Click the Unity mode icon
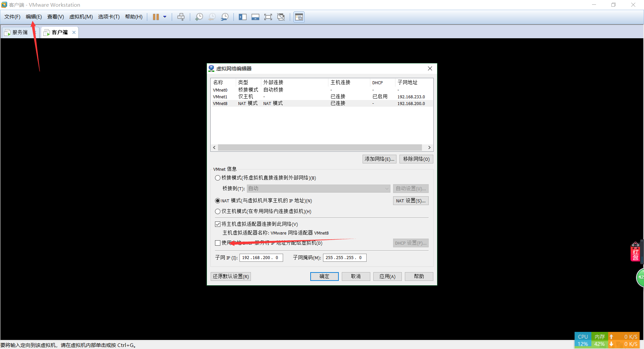This screenshot has height=349, width=644. click(x=281, y=17)
